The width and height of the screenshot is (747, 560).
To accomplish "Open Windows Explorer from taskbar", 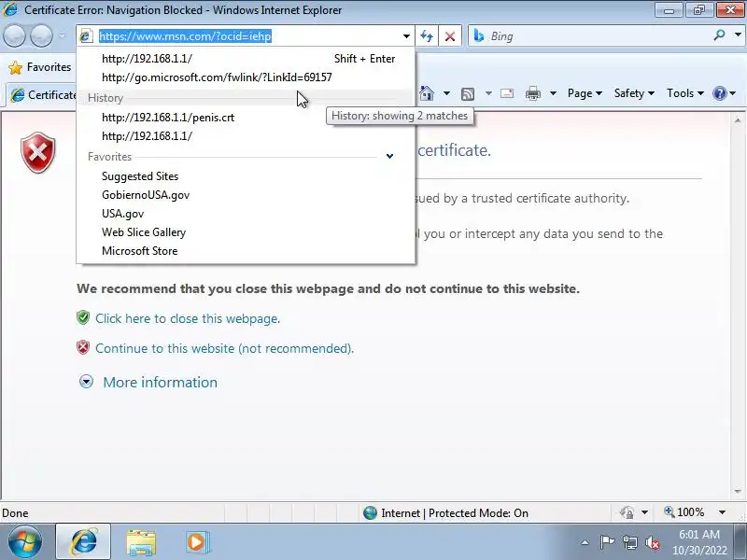I will 141,542.
